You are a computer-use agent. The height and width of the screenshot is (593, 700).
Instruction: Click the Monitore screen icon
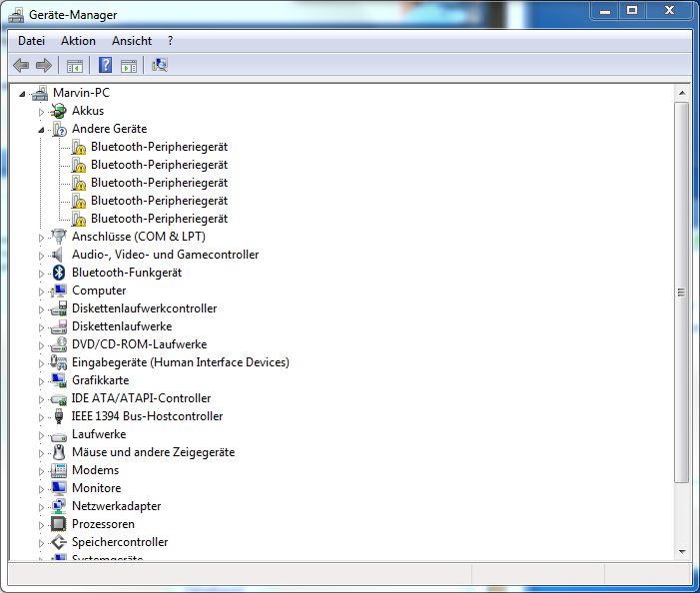(59, 488)
